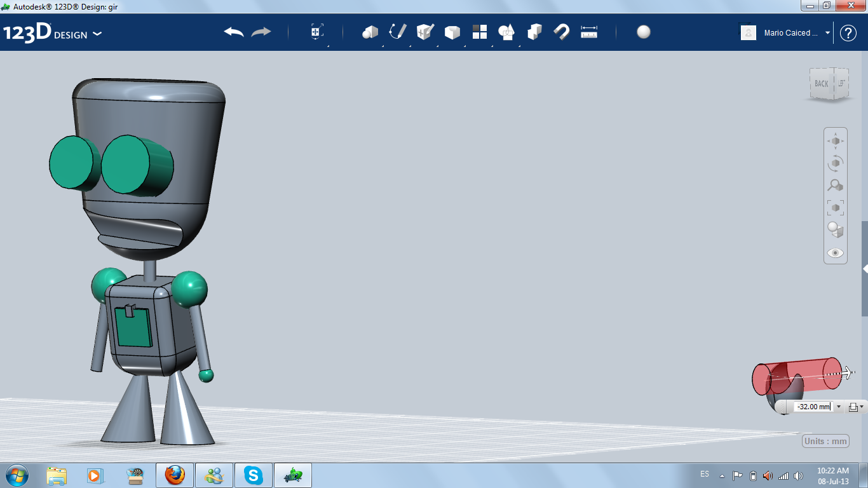Open the Transform tool in the toolbar
The image size is (868, 488).
click(x=317, y=32)
